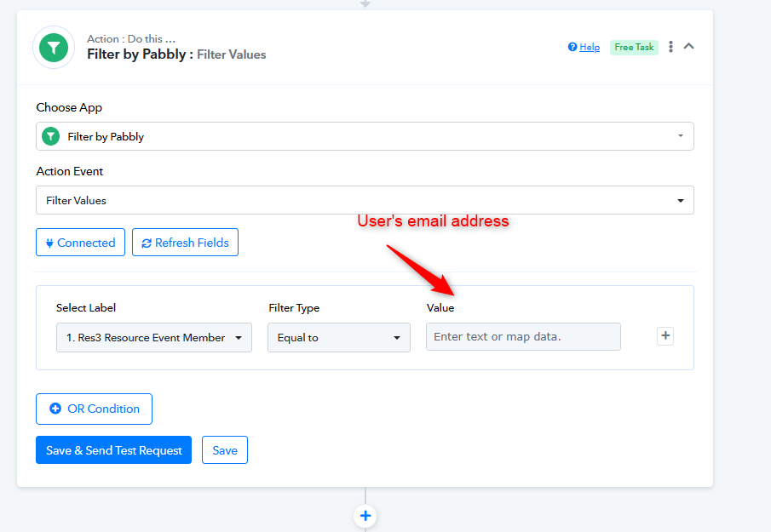Click the Action Event label
Screen dimensions: 771x532
click(70, 171)
